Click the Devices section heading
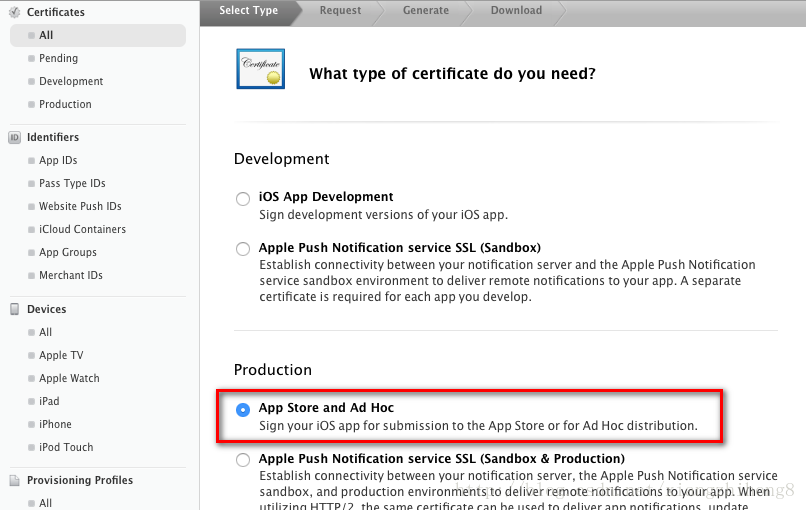This screenshot has height=510, width=806. 47,309
